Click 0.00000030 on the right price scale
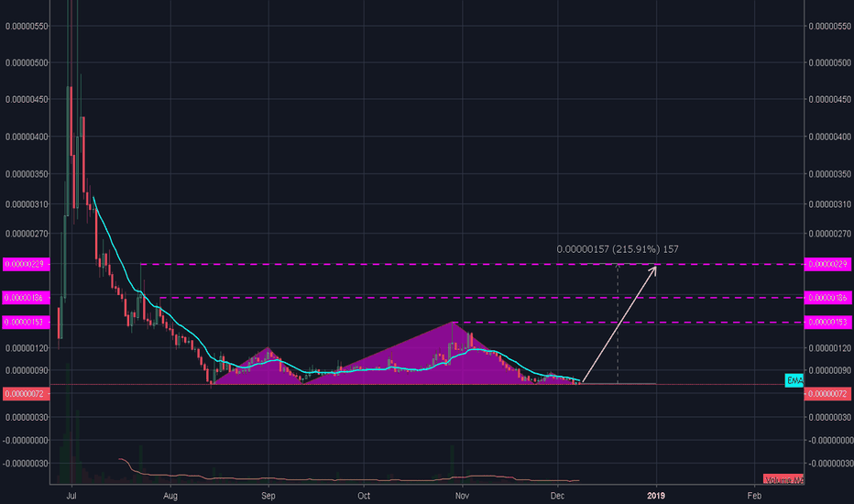This screenshot has width=854, height=504. click(829, 417)
